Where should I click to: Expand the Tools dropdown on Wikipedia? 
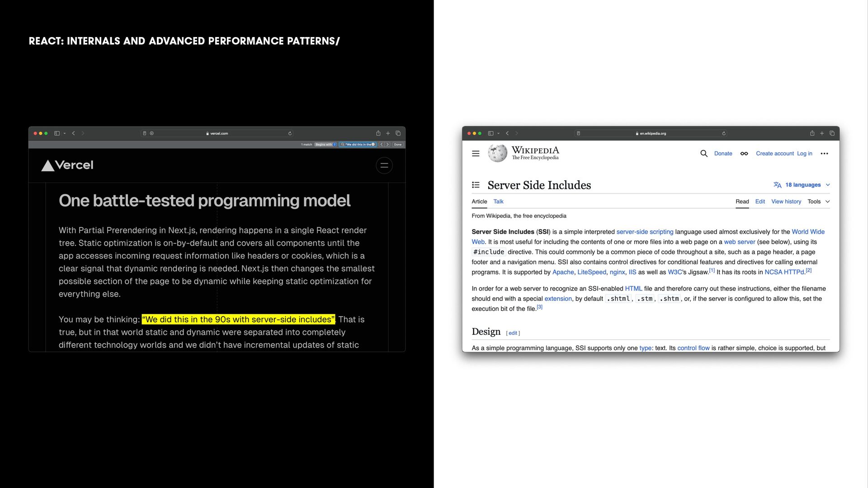818,202
